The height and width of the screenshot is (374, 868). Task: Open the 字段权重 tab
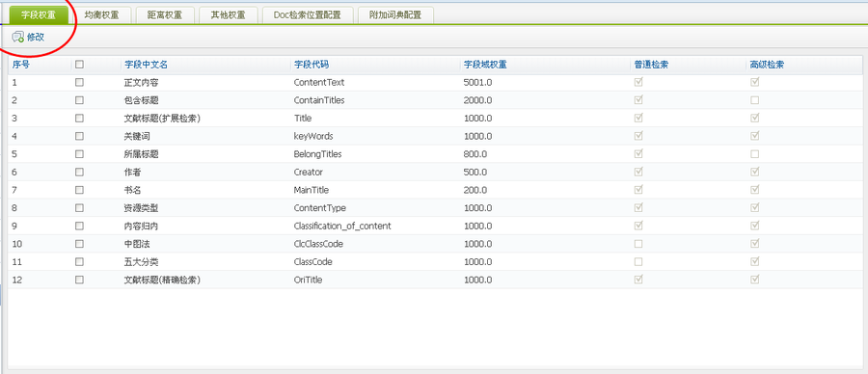(39, 14)
